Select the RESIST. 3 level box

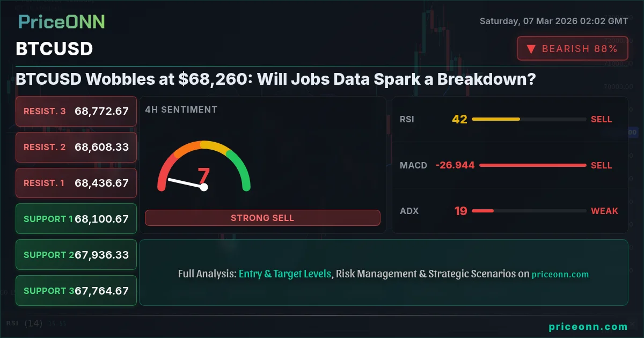[x=76, y=111]
